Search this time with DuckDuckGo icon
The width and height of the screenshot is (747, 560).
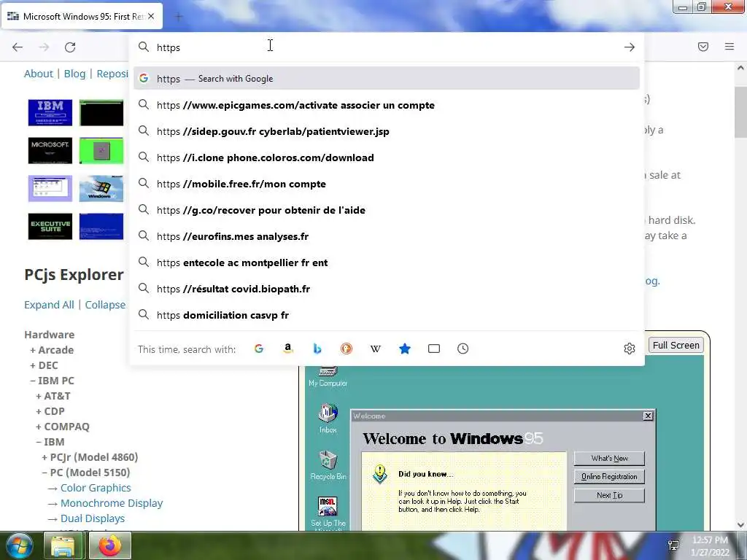[x=347, y=349]
